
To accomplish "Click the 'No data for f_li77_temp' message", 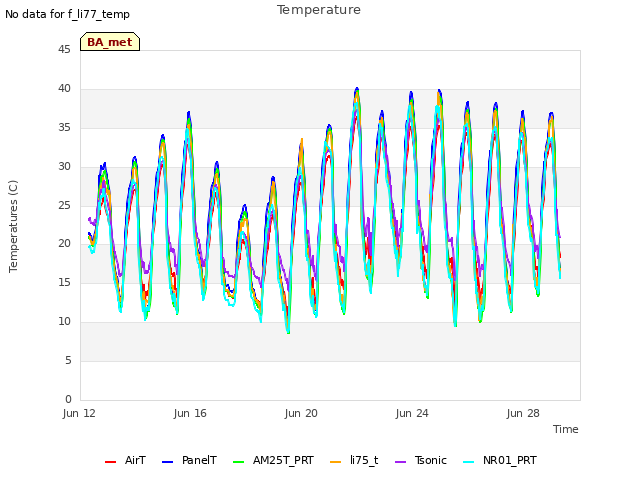I will pos(67,14).
